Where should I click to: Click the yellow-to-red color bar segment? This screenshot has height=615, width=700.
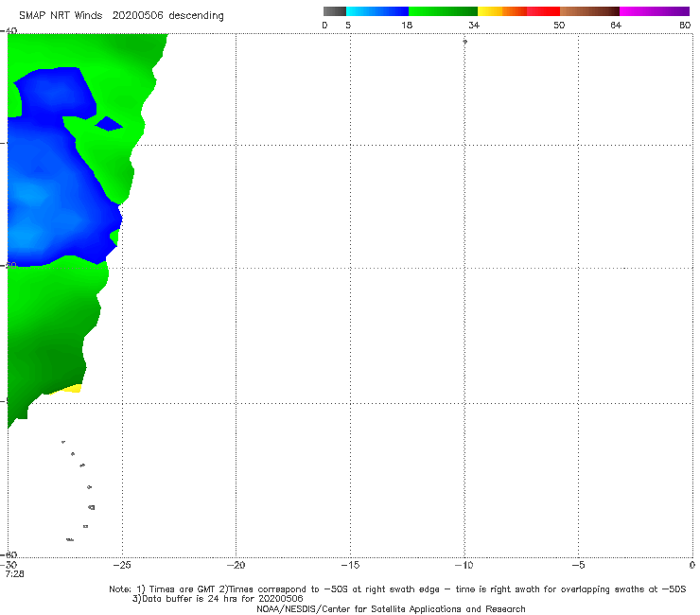click(518, 11)
